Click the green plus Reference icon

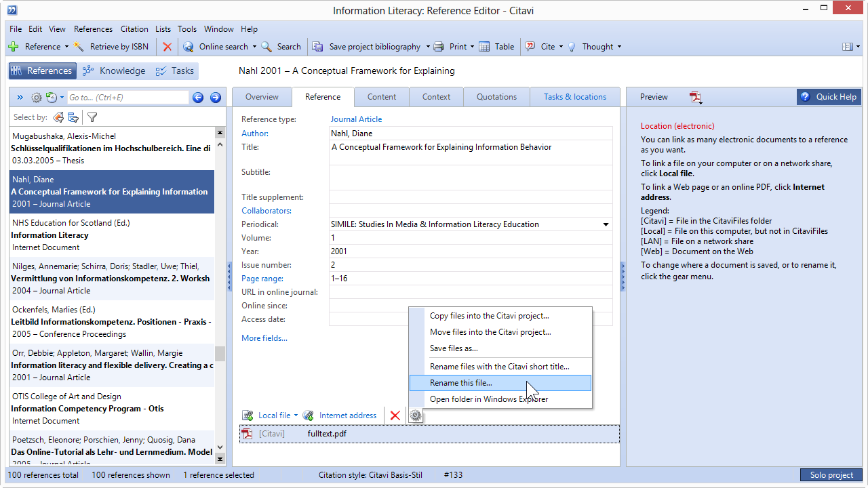[13, 47]
